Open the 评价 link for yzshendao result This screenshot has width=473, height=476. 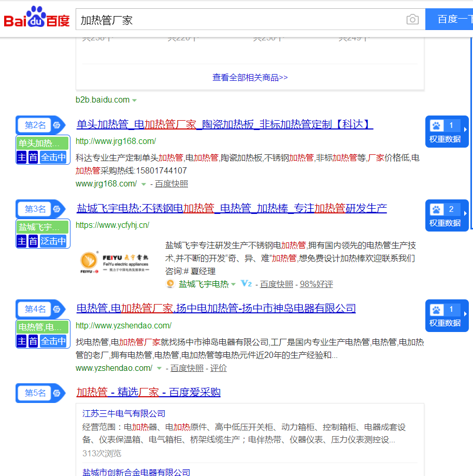(218, 368)
